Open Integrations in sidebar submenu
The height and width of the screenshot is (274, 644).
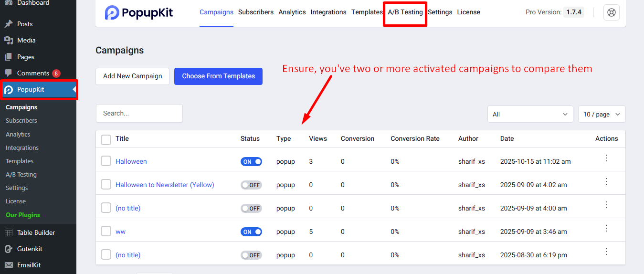22,148
